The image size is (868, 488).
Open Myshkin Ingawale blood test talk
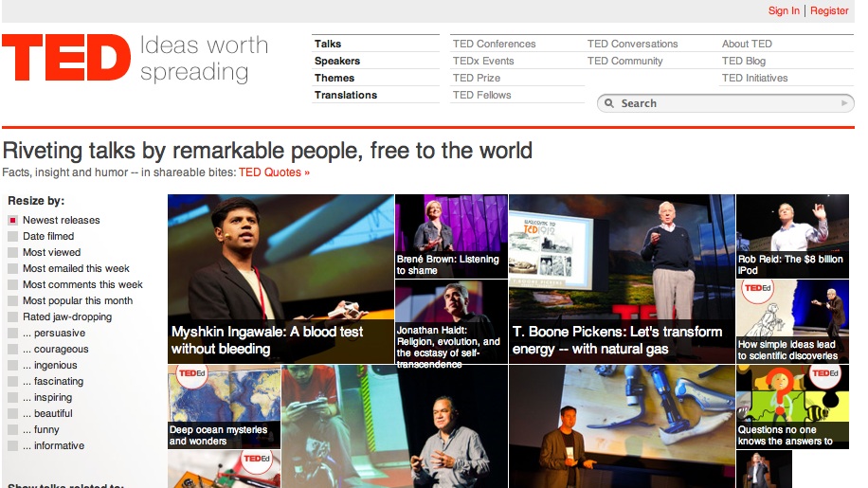coord(280,279)
